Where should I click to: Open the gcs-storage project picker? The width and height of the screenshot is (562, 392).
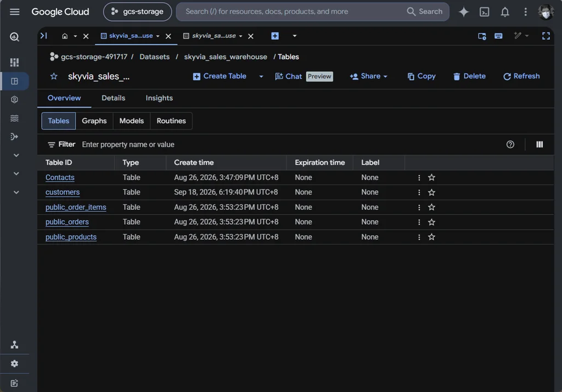(138, 12)
